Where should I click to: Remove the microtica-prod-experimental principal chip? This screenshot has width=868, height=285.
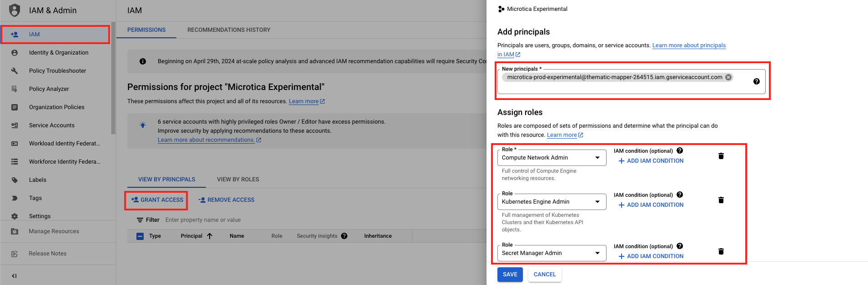[x=728, y=77]
